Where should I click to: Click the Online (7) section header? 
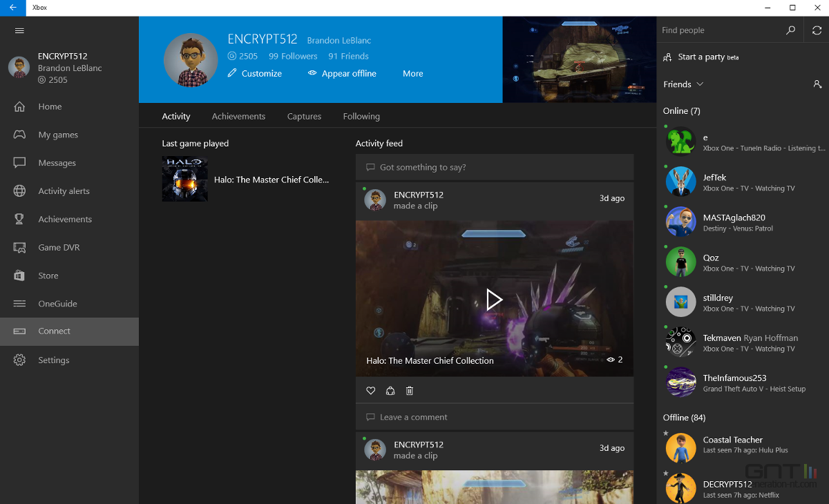click(681, 110)
